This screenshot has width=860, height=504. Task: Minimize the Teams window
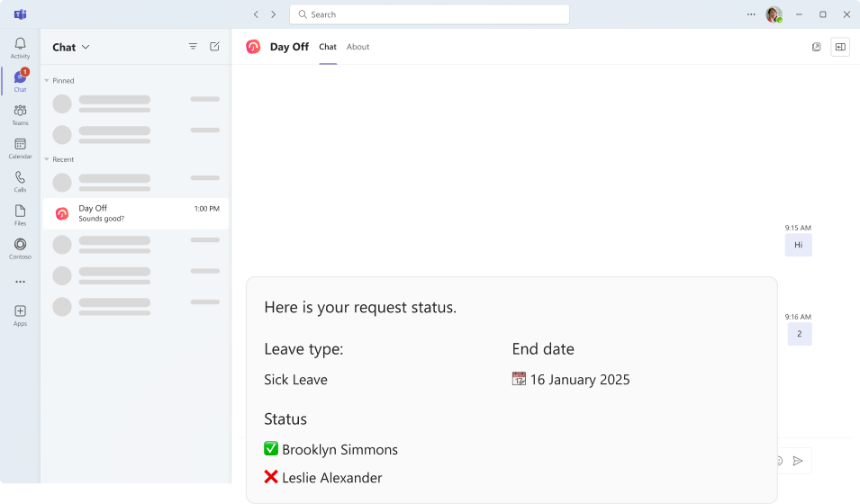799,14
